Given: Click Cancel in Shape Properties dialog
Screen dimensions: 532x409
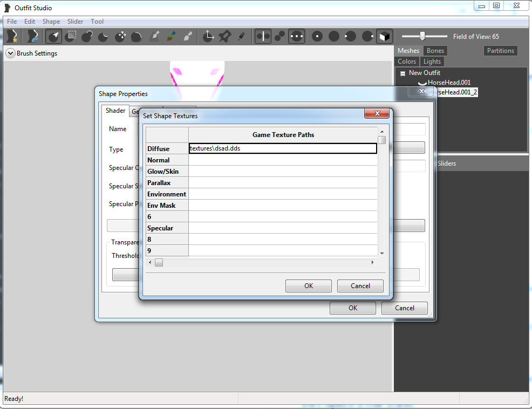Looking at the screenshot, I should click(405, 308).
